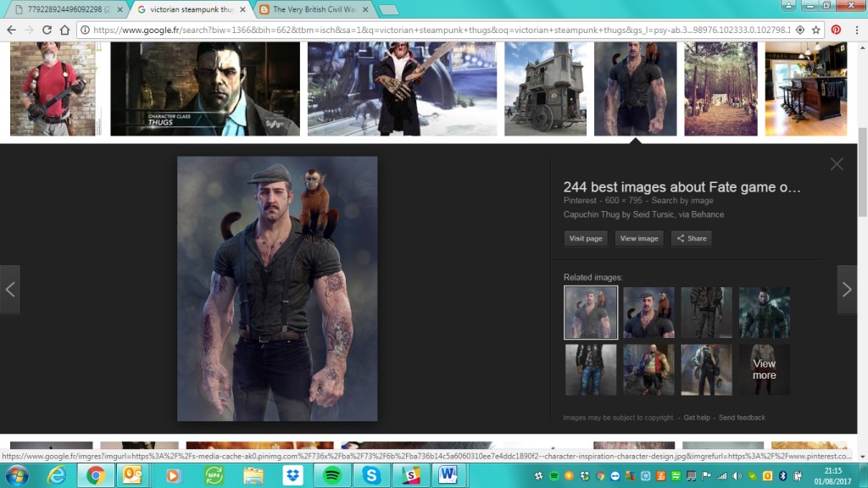Open the Chrome menu with three dots
This screenshot has height=488, width=868.
[856, 30]
